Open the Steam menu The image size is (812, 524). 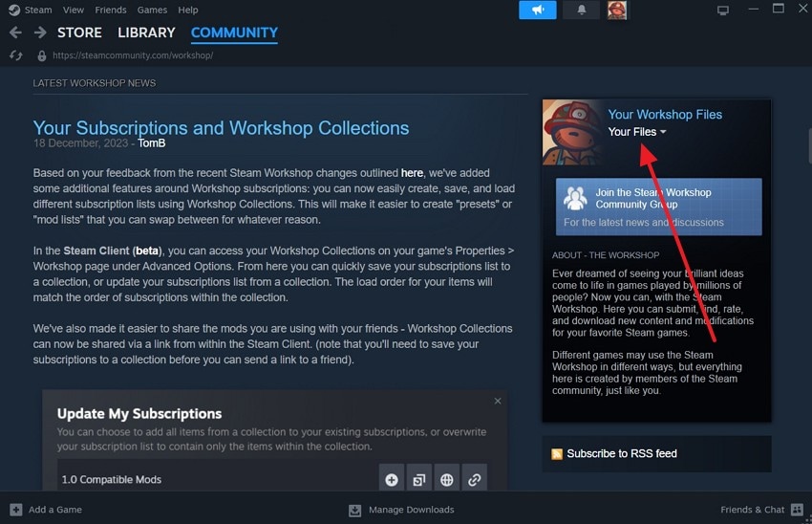pos(38,10)
